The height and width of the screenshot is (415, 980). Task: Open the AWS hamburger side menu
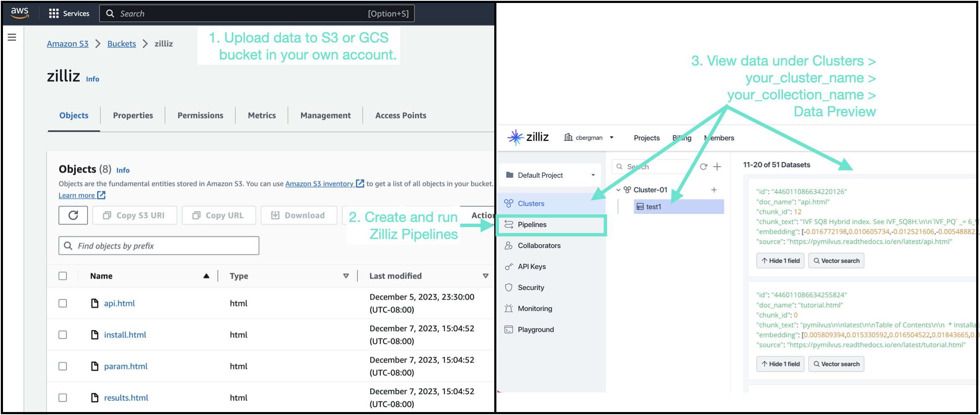(x=12, y=37)
